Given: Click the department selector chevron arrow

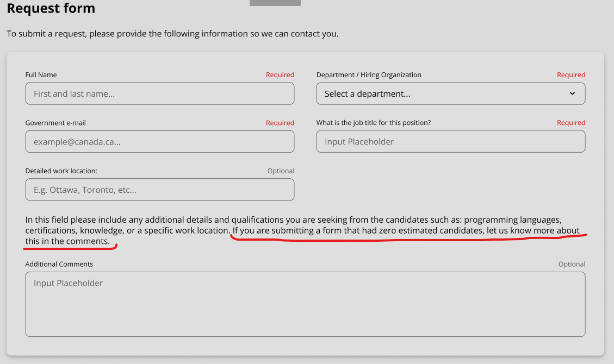Looking at the screenshot, I should coord(572,93).
